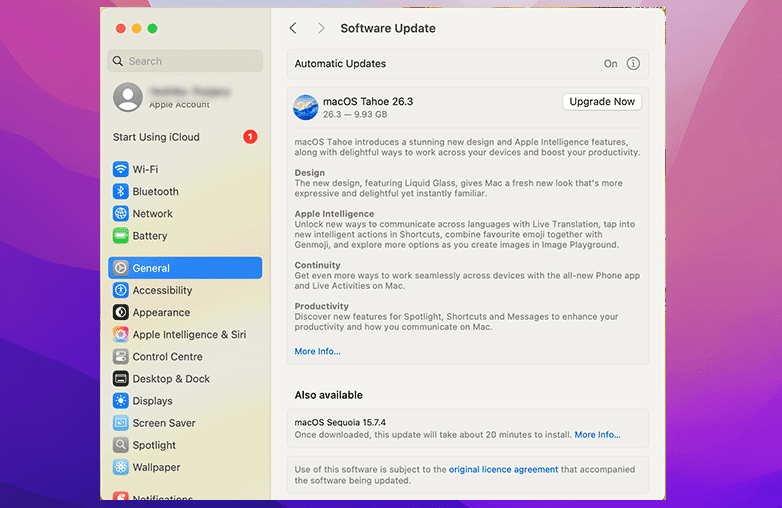Select the Network globe icon

121,213
